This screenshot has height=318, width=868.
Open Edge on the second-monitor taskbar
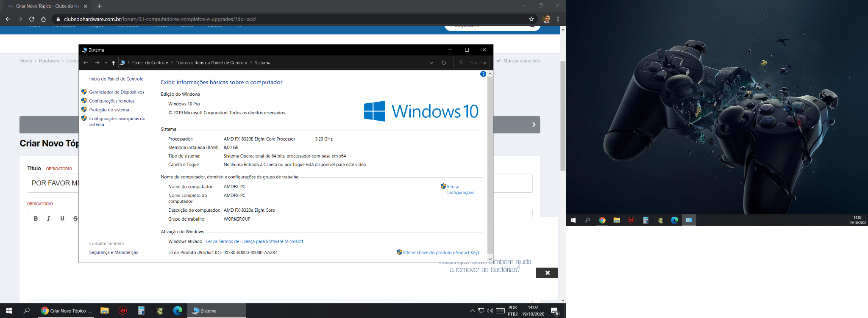coord(674,220)
